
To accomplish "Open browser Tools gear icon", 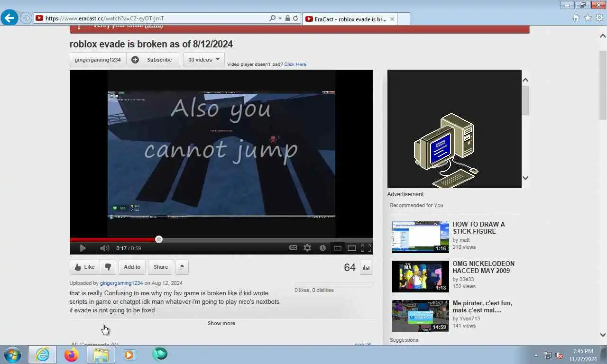I will click(599, 18).
